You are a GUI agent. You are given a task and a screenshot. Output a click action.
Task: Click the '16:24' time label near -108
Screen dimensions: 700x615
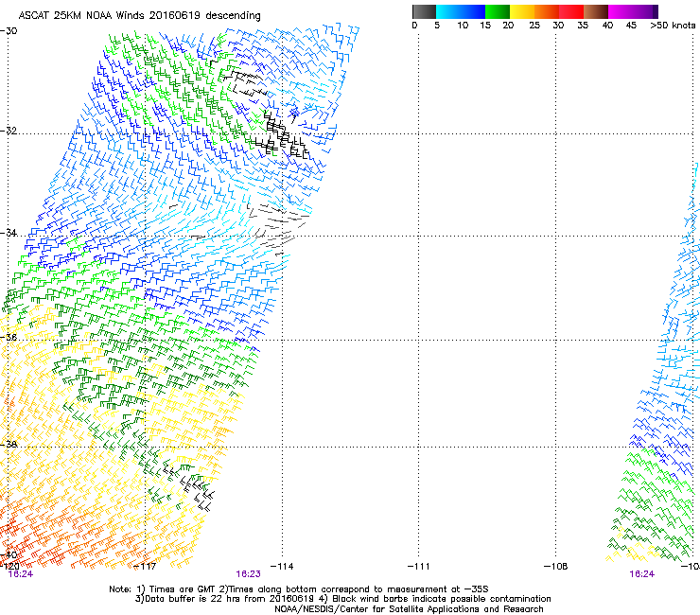[642, 574]
